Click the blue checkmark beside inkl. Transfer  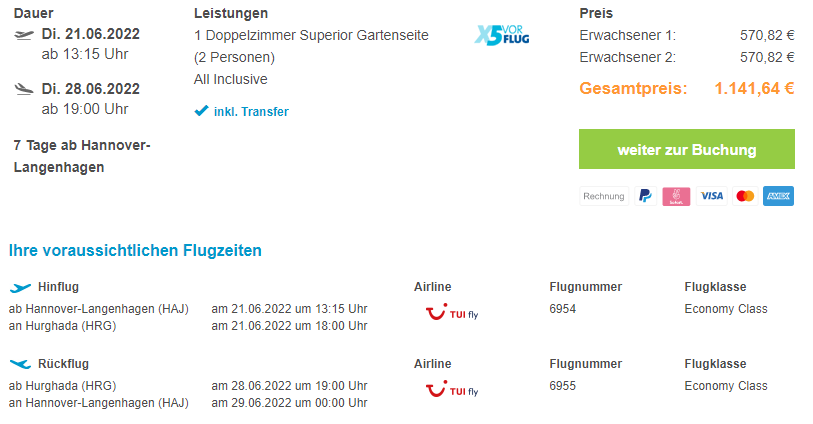click(201, 111)
